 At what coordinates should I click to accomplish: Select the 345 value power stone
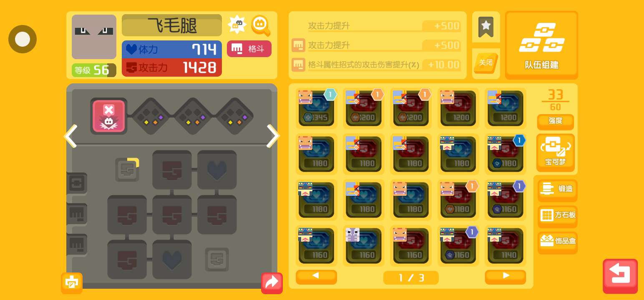[317, 107]
